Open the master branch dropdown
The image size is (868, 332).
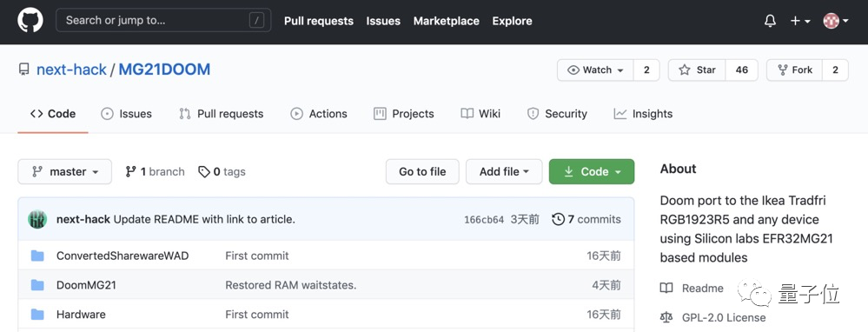coord(65,171)
